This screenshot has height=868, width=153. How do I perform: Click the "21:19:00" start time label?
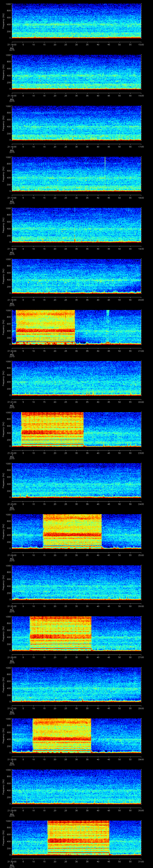[x=12, y=300]
